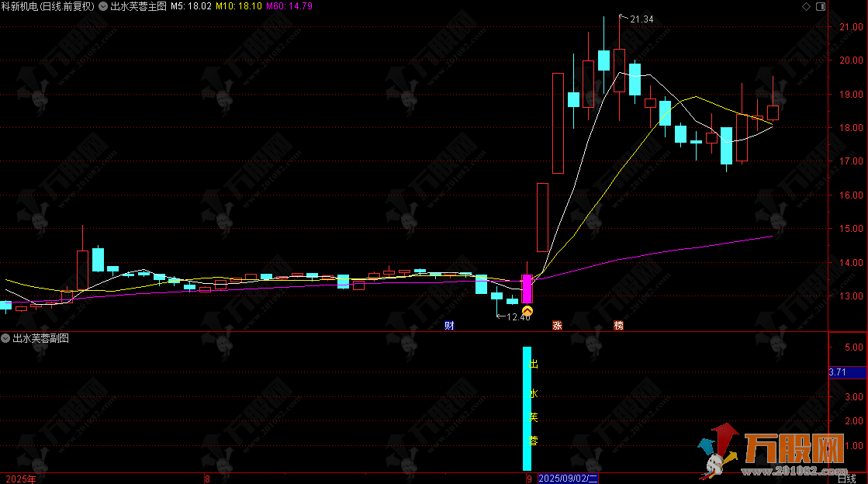The height and width of the screenshot is (484, 868).
Task: Click the 财 info marker
Action: [449, 326]
